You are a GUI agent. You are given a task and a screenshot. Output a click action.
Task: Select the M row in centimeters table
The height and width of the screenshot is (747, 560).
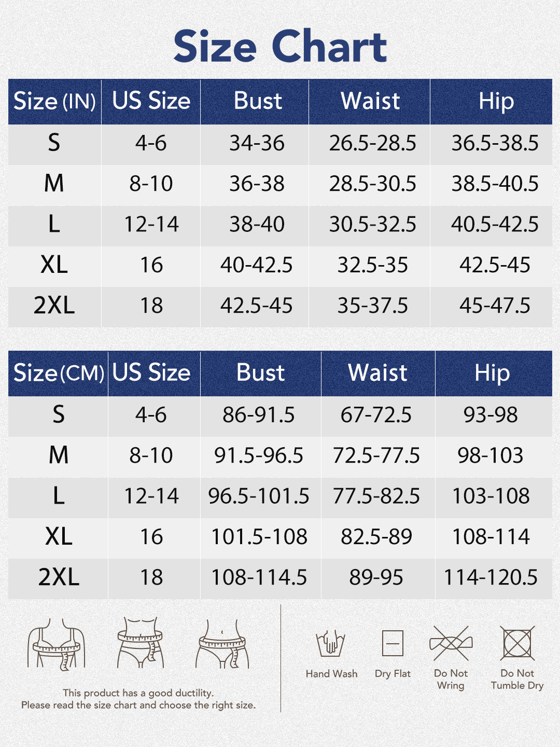click(59, 455)
